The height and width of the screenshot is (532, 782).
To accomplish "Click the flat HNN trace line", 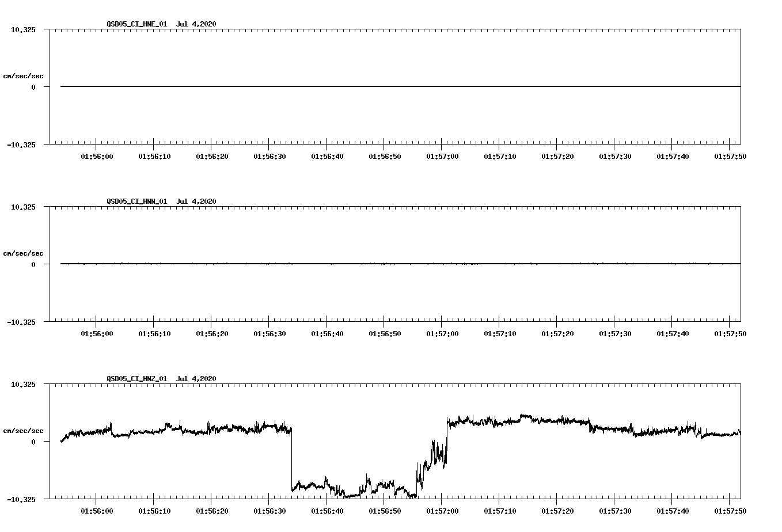I will click(x=401, y=264).
